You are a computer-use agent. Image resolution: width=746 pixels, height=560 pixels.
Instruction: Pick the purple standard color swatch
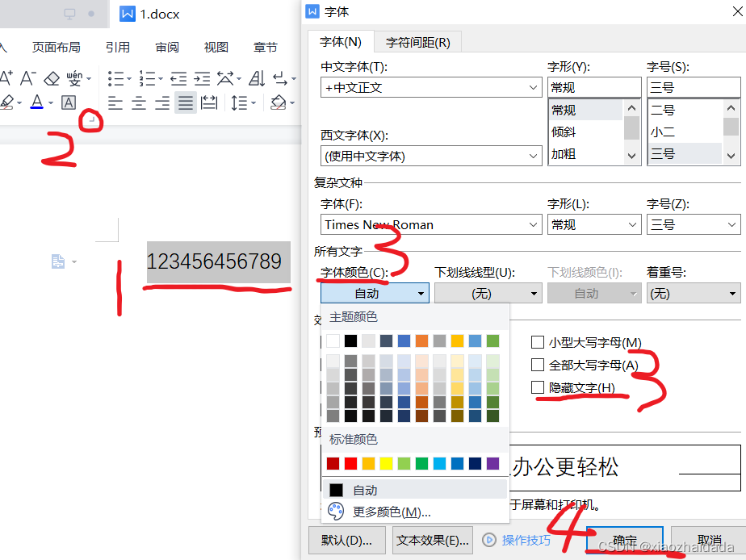coord(492,463)
